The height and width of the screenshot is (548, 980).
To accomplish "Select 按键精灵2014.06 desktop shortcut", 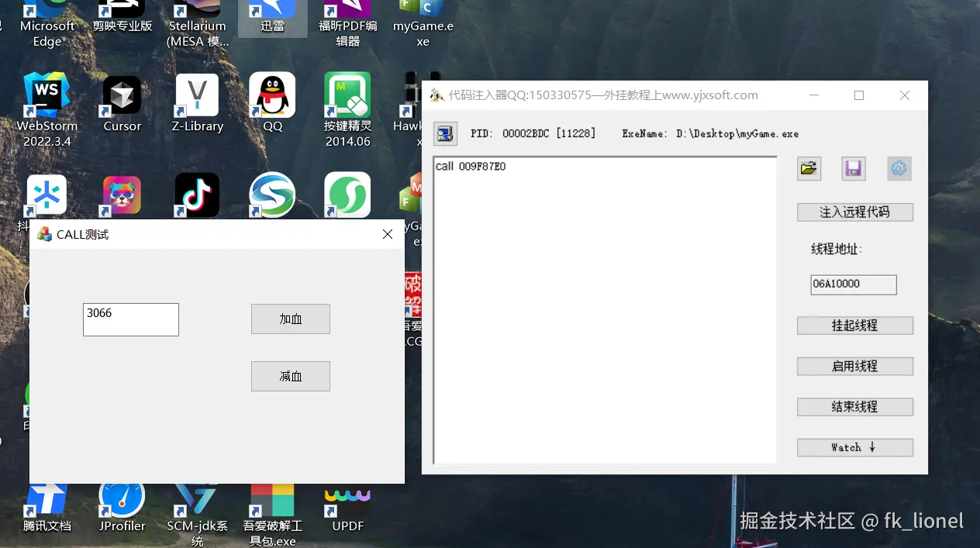I will (348, 110).
